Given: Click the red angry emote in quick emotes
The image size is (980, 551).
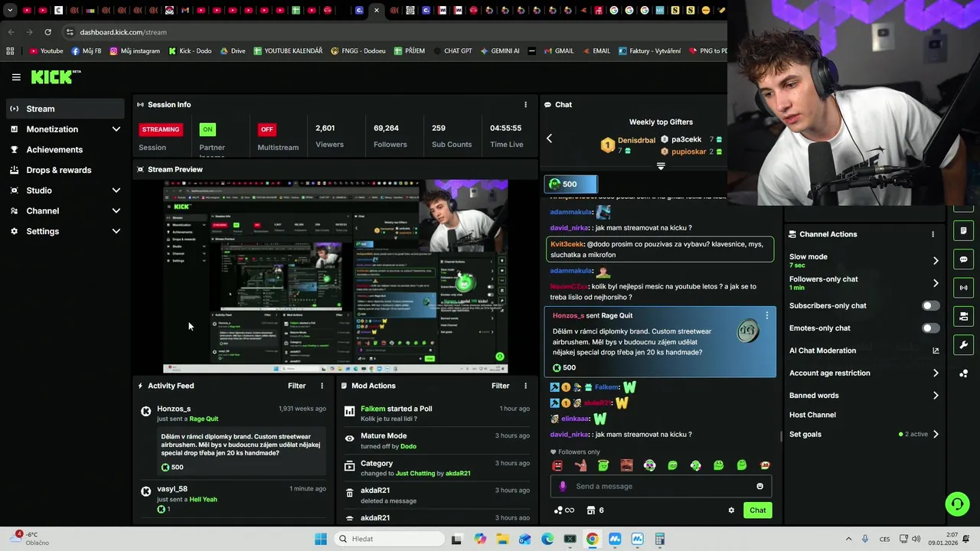Looking at the screenshot, I should pos(557,465).
